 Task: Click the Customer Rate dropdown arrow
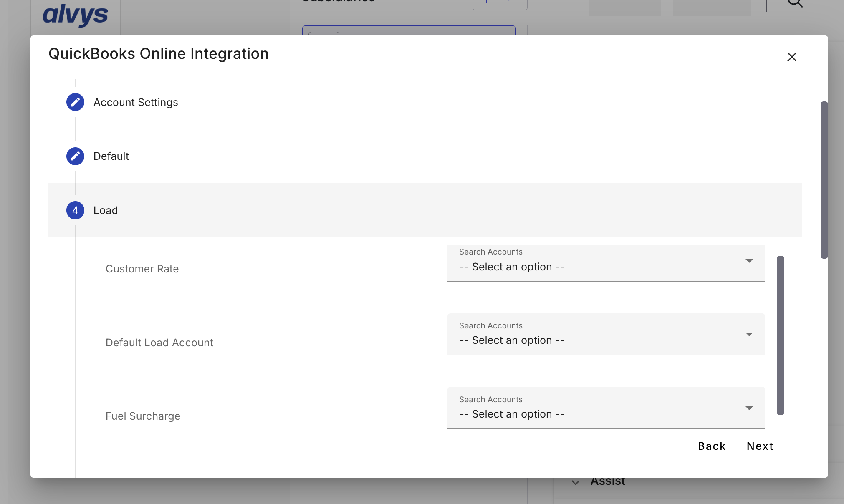[x=749, y=261]
